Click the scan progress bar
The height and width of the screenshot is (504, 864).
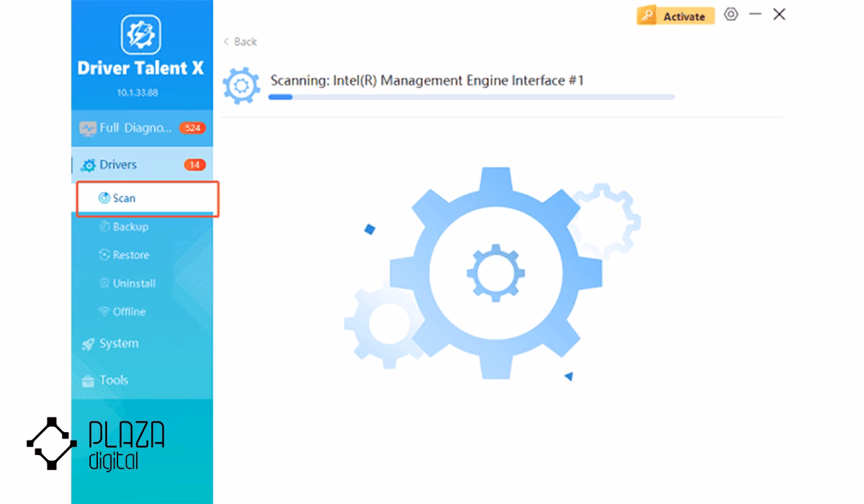click(x=472, y=96)
